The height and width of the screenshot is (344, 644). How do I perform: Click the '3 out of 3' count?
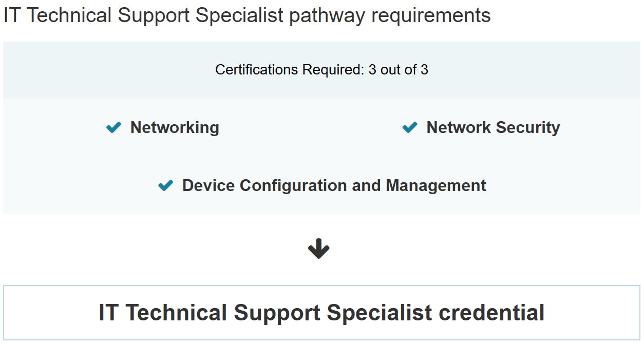click(399, 70)
